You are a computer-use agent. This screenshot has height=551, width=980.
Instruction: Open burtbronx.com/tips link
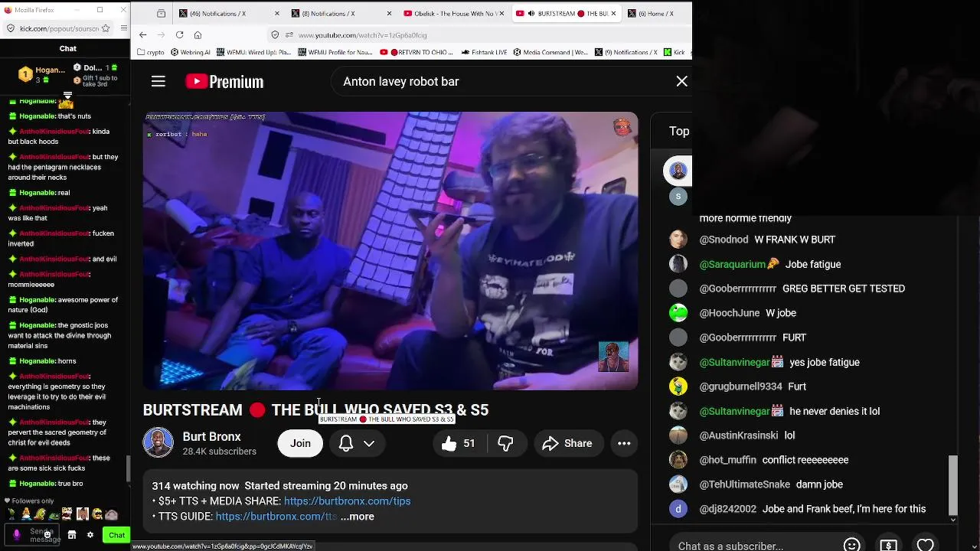[x=347, y=500]
